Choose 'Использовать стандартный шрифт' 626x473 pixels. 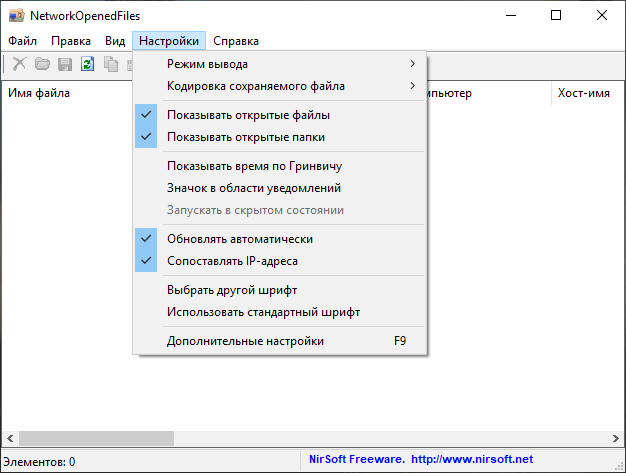[280, 312]
